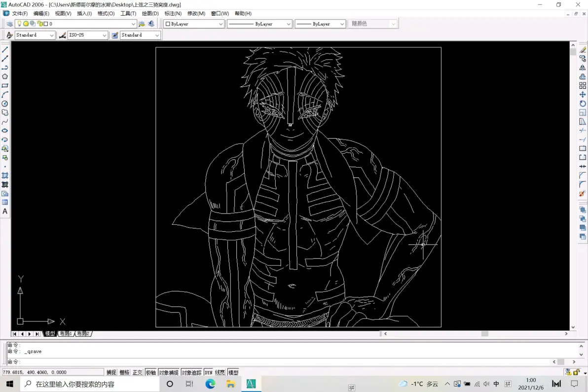Select the Mirror tool
The height and width of the screenshot is (392, 588).
pos(583,68)
